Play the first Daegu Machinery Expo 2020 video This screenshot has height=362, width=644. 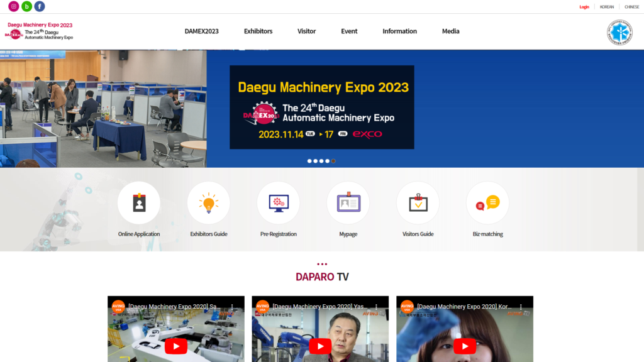[176, 346]
